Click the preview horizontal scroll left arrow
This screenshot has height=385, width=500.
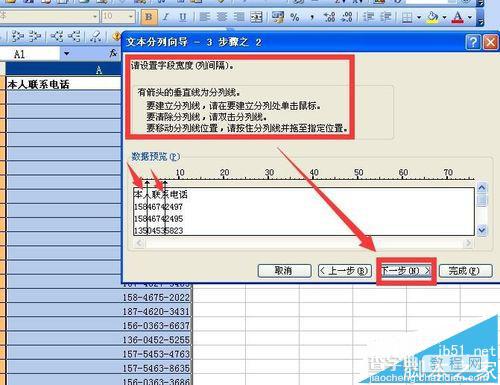click(139, 243)
